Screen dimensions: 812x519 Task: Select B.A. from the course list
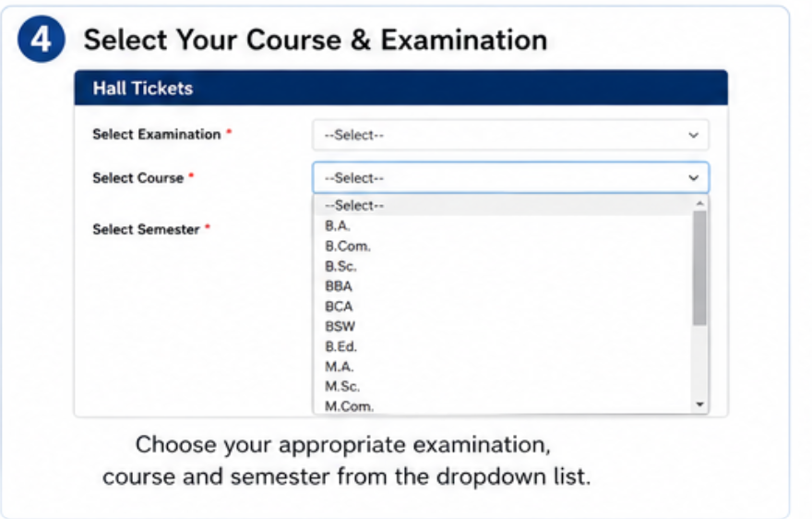tap(504, 225)
